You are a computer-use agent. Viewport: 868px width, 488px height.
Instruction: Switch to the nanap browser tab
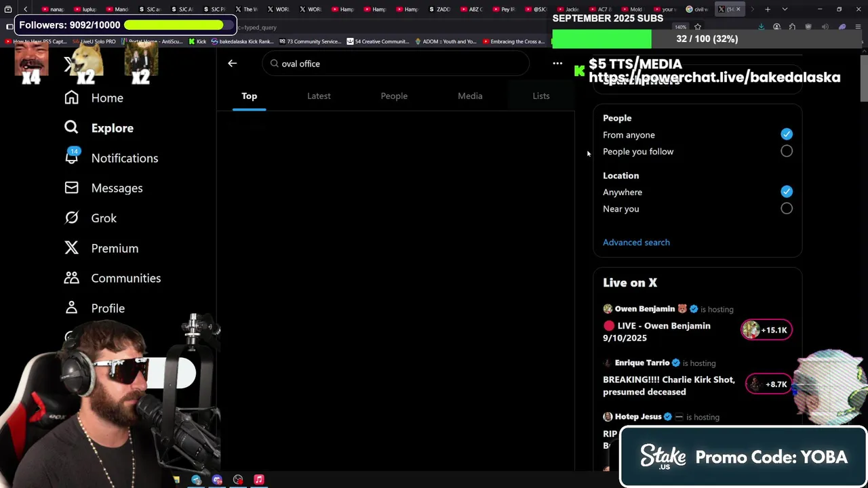(x=54, y=9)
